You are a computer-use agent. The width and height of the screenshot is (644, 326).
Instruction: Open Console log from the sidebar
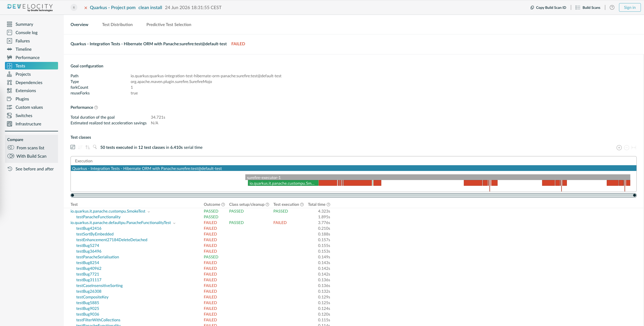26,33
